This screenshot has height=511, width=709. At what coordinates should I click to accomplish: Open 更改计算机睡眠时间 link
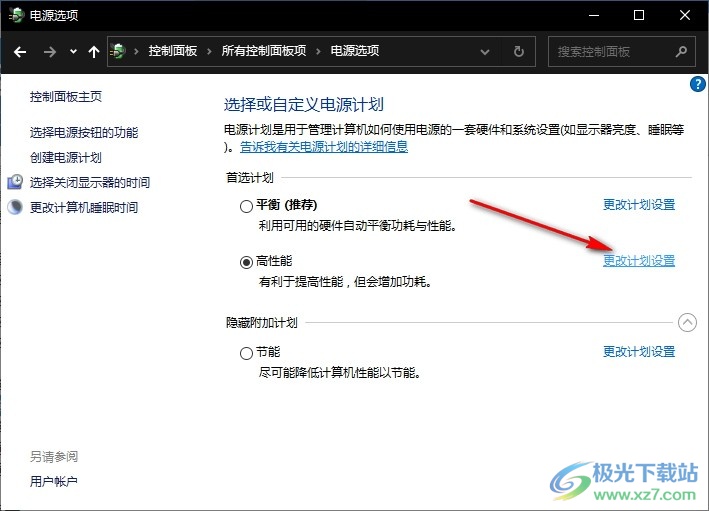pyautogui.click(x=84, y=208)
